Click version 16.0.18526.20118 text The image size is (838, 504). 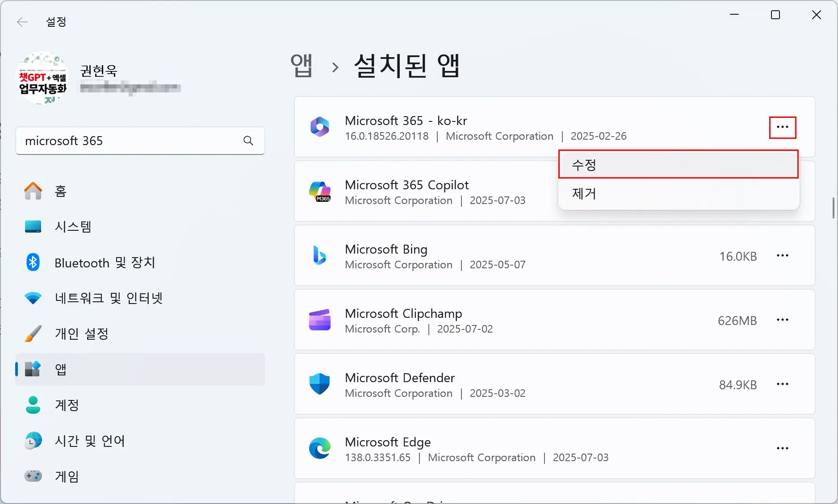point(387,136)
